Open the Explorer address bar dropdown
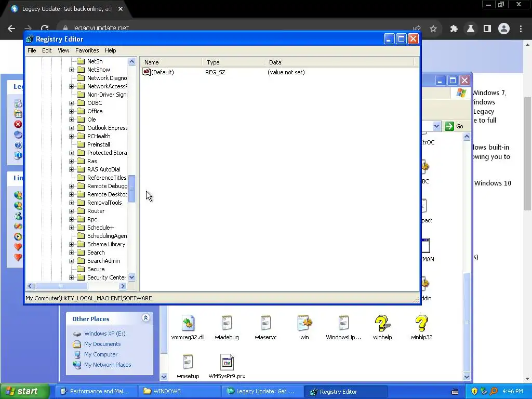Viewport: 532px width, 399px height. coord(436,126)
